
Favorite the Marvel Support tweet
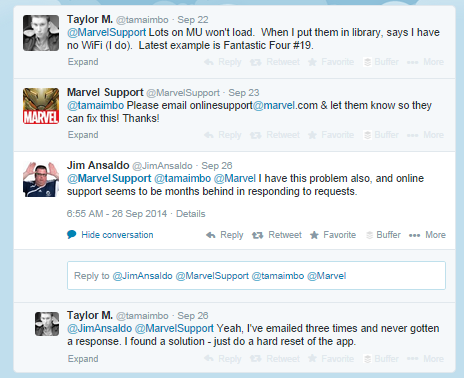[331, 135]
